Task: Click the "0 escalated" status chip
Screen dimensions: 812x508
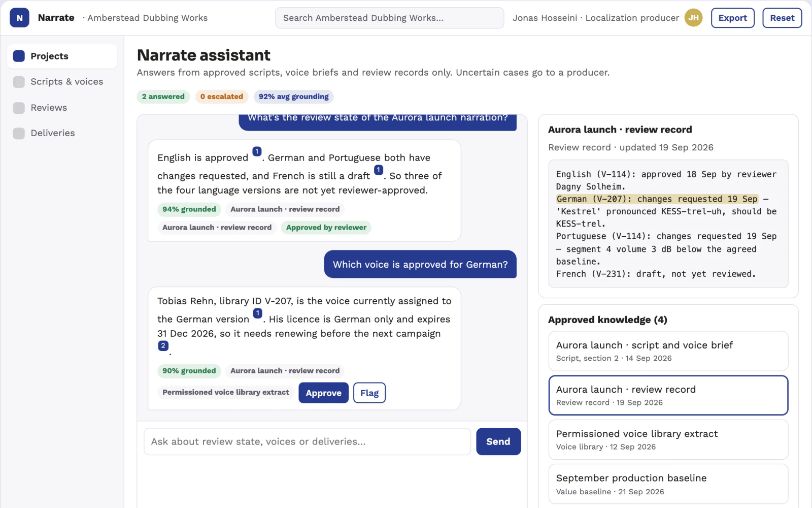Action: [222, 97]
